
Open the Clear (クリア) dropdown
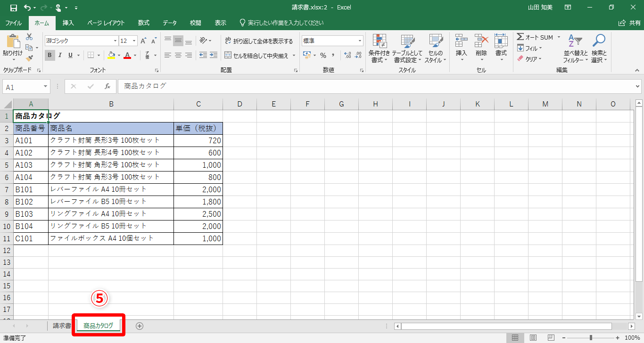(x=530, y=59)
